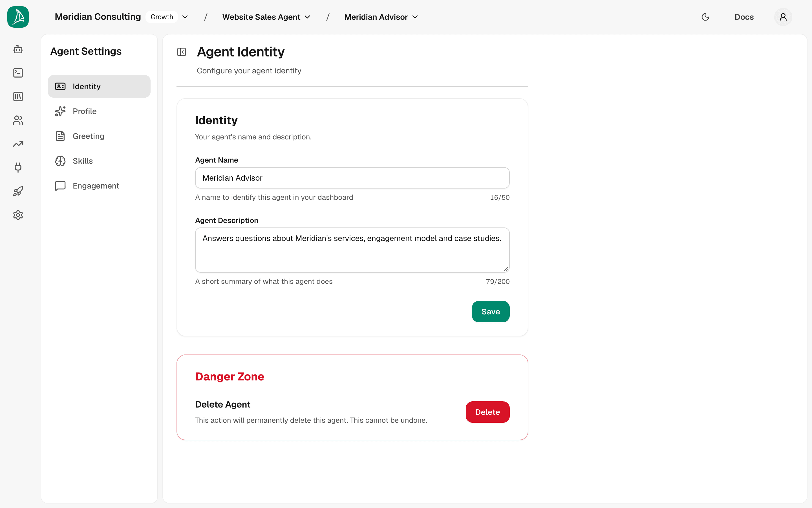812x508 pixels.
Task: Expand the Website Sales Agent dropdown
Action: 266,17
